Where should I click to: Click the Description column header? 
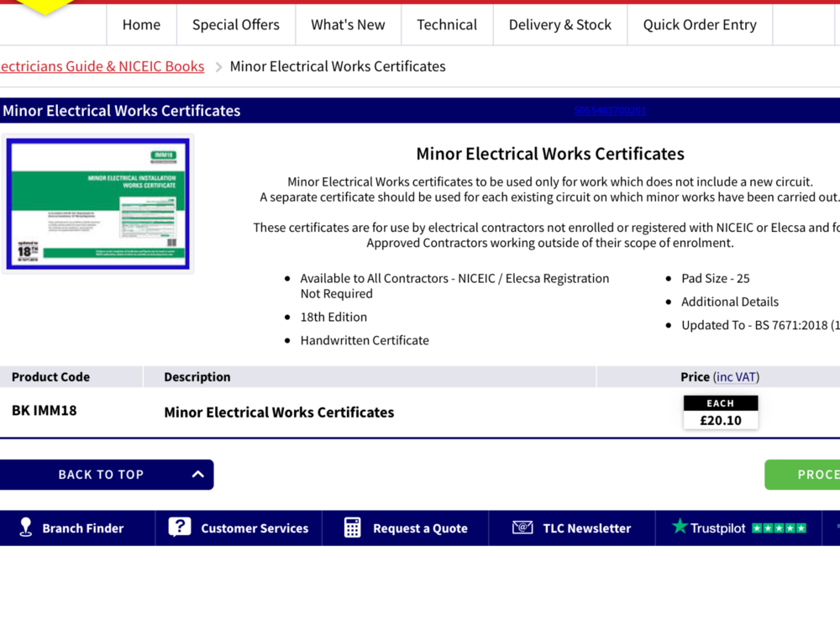coord(197,377)
